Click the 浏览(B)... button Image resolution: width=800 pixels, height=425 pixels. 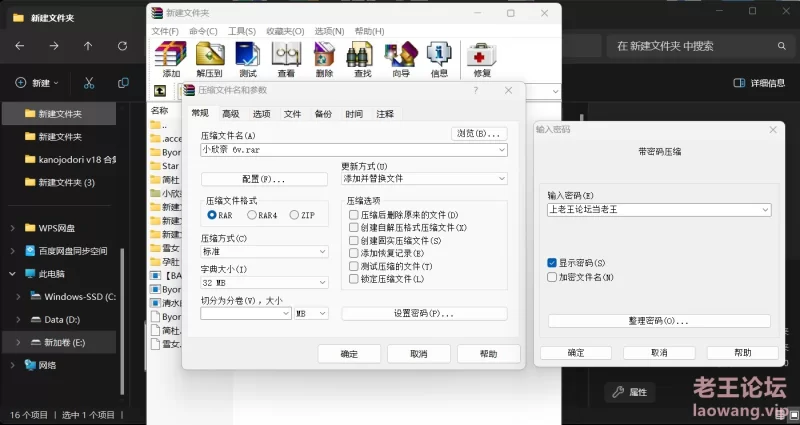[x=479, y=134]
